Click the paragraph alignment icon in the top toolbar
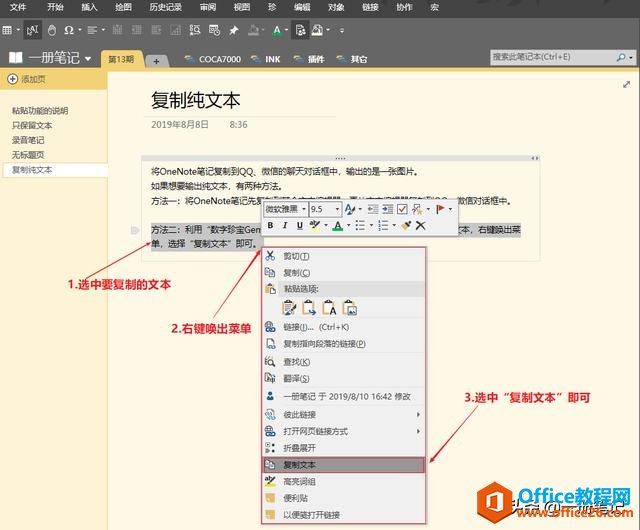The height and width of the screenshot is (530, 640). (x=92, y=30)
